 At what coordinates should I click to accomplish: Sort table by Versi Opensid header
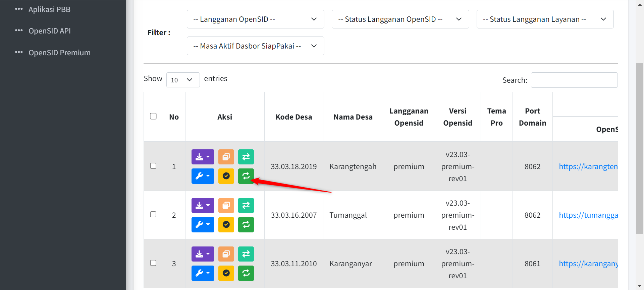458,117
